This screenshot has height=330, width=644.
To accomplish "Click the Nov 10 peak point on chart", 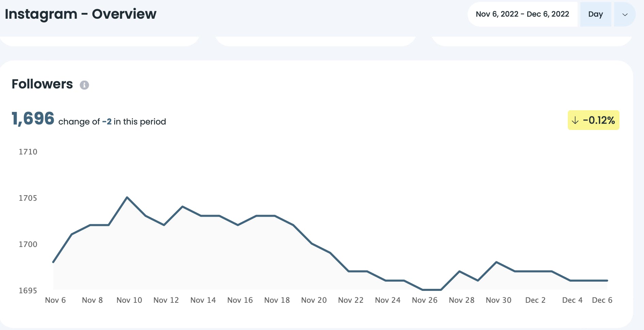I will [127, 197].
